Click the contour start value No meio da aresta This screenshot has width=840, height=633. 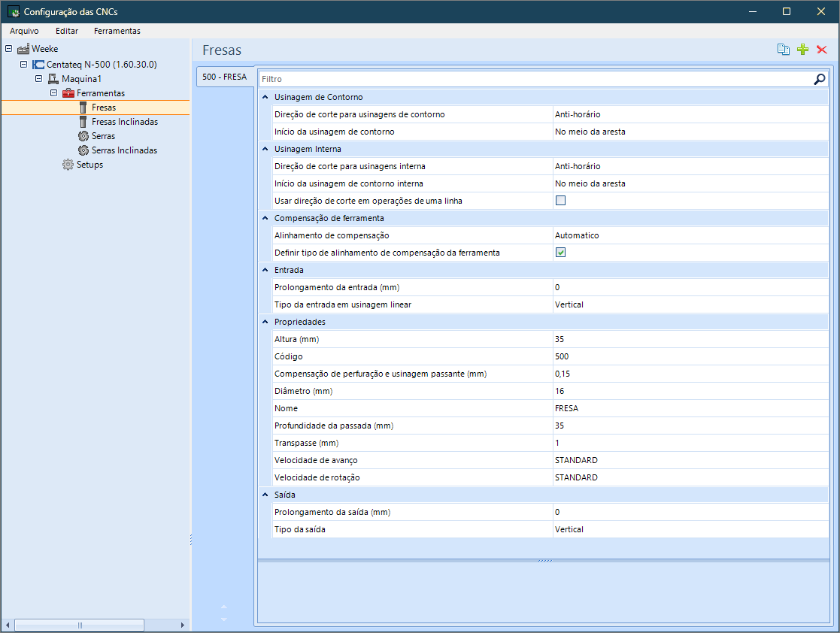point(691,132)
